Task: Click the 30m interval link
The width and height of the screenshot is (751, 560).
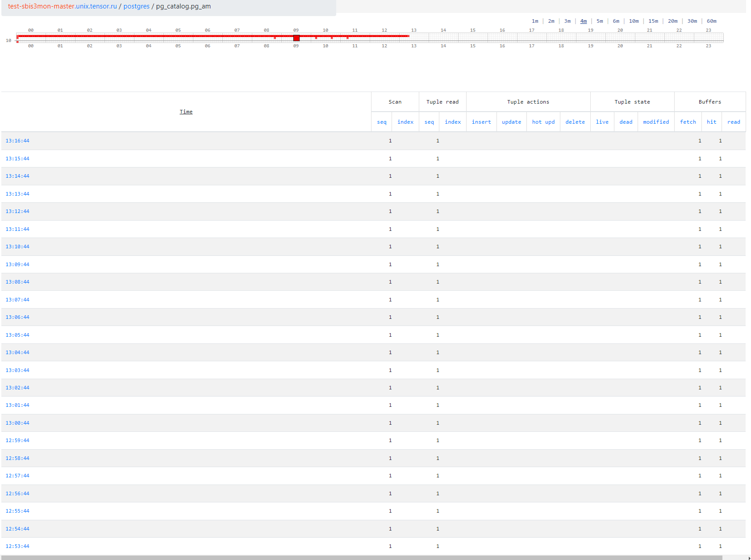Action: click(x=692, y=21)
